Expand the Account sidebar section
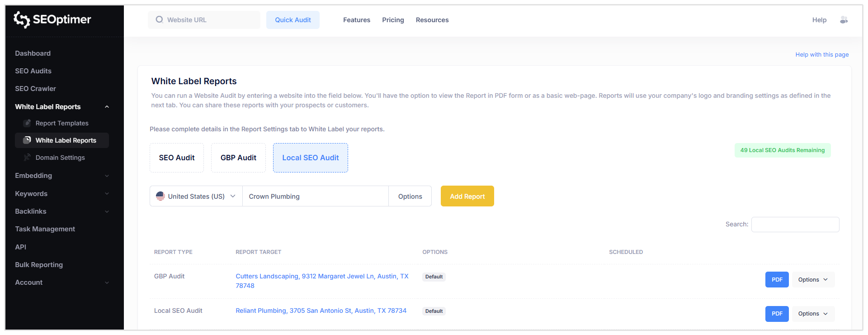The height and width of the screenshot is (335, 868). (x=107, y=282)
